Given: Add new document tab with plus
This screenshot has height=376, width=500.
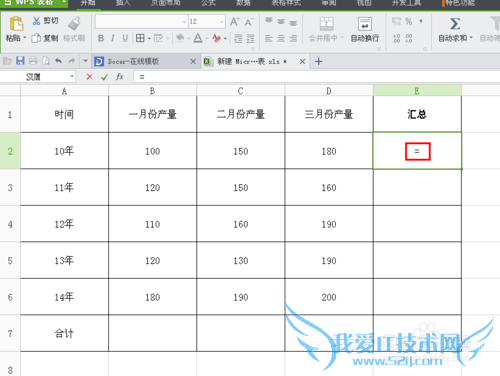Looking at the screenshot, I should coord(318,62).
